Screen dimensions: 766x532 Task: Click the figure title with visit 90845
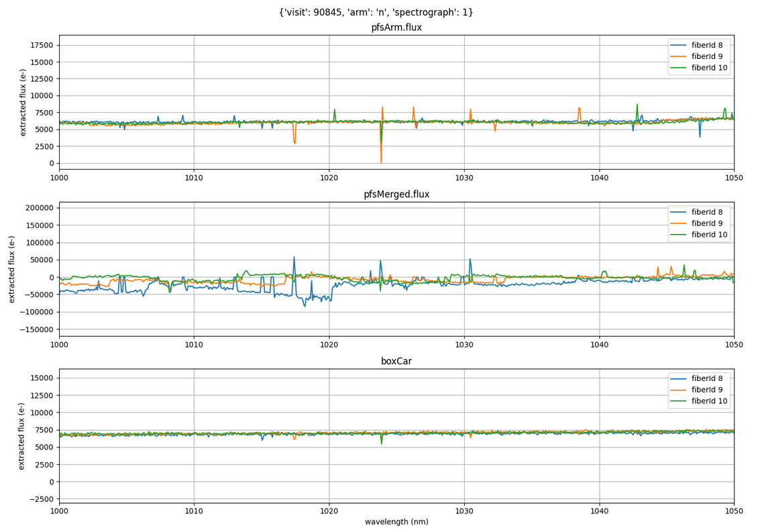[376, 12]
